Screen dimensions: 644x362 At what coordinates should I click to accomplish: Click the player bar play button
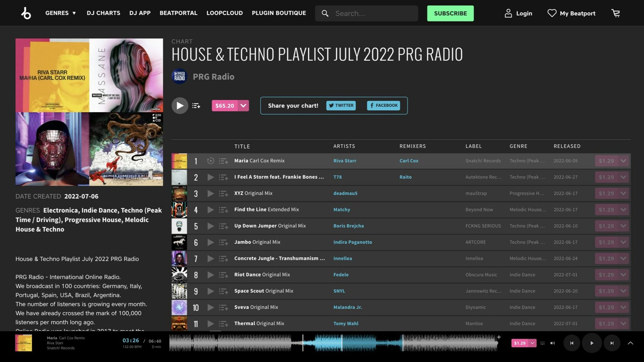pyautogui.click(x=591, y=343)
